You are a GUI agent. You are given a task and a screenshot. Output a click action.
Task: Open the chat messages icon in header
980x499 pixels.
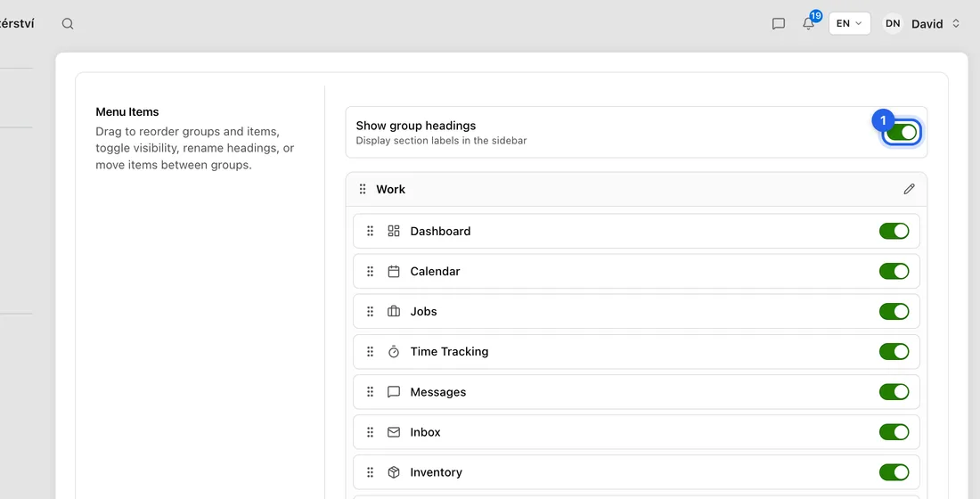click(778, 24)
